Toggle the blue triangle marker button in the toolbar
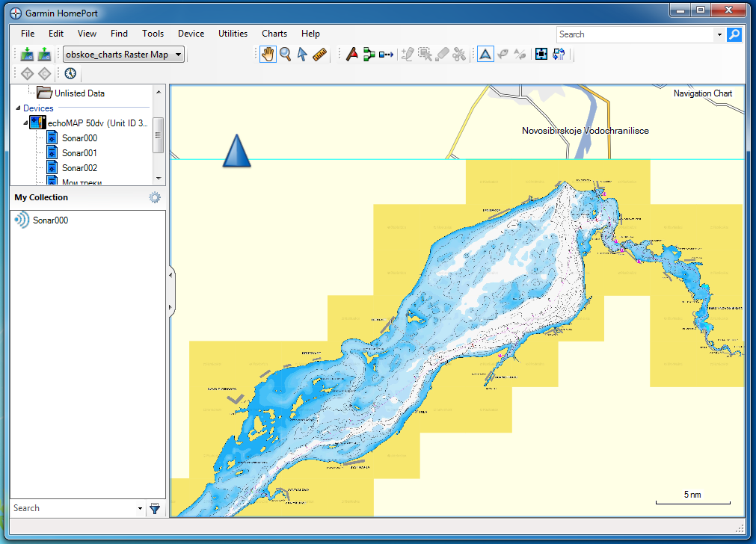The width and height of the screenshot is (756, 544). pos(485,54)
